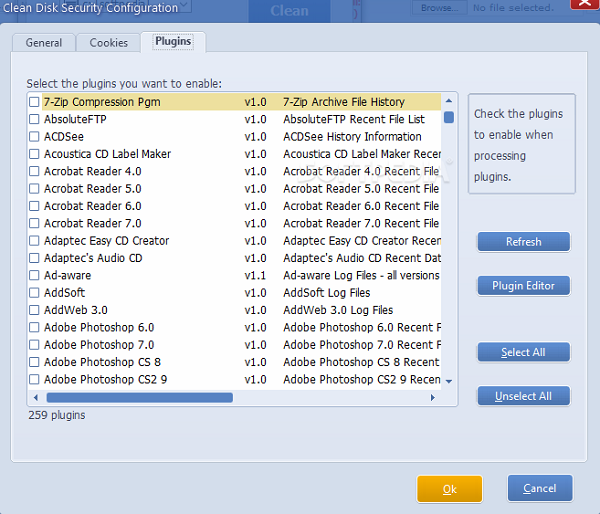This screenshot has width=600, height=514.
Task: Click the Clean button in background window
Action: click(289, 11)
